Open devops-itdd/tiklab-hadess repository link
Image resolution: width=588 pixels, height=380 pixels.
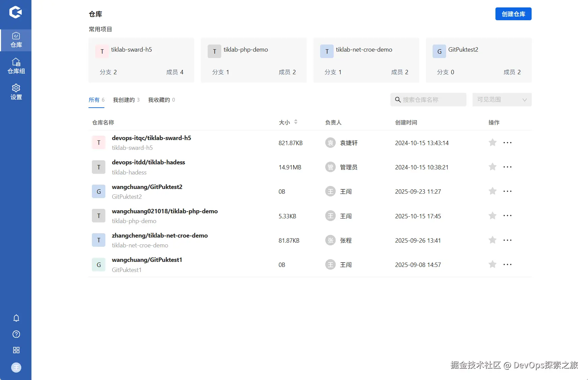pos(148,162)
